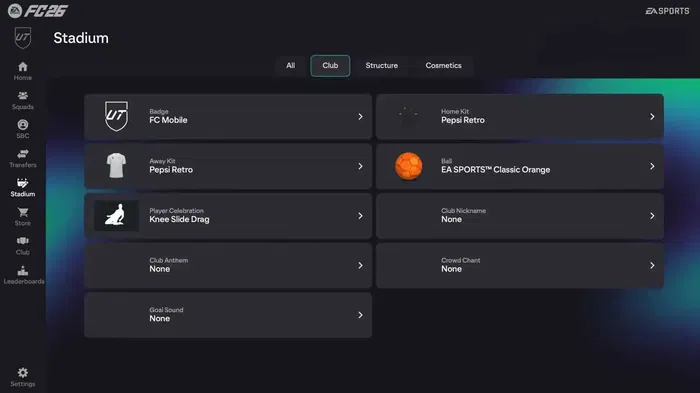The height and width of the screenshot is (393, 700).
Task: Click the EA FC26 logo
Action: [38, 11]
